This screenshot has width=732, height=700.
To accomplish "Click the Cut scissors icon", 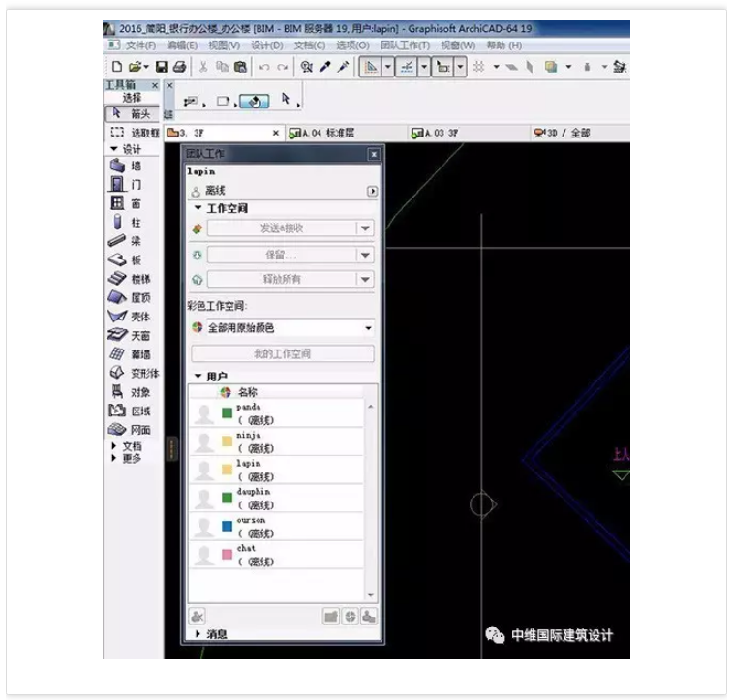I will coord(203,67).
